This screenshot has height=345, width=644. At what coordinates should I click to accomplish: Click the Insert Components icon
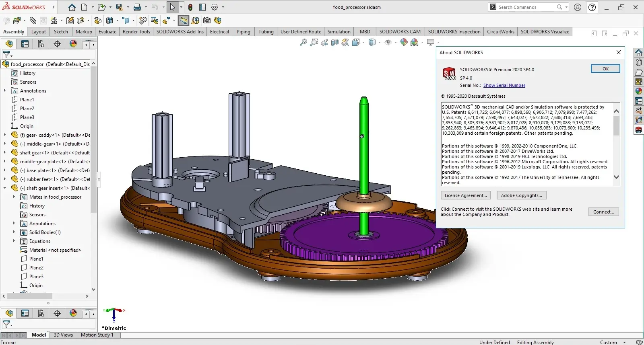tap(17, 21)
